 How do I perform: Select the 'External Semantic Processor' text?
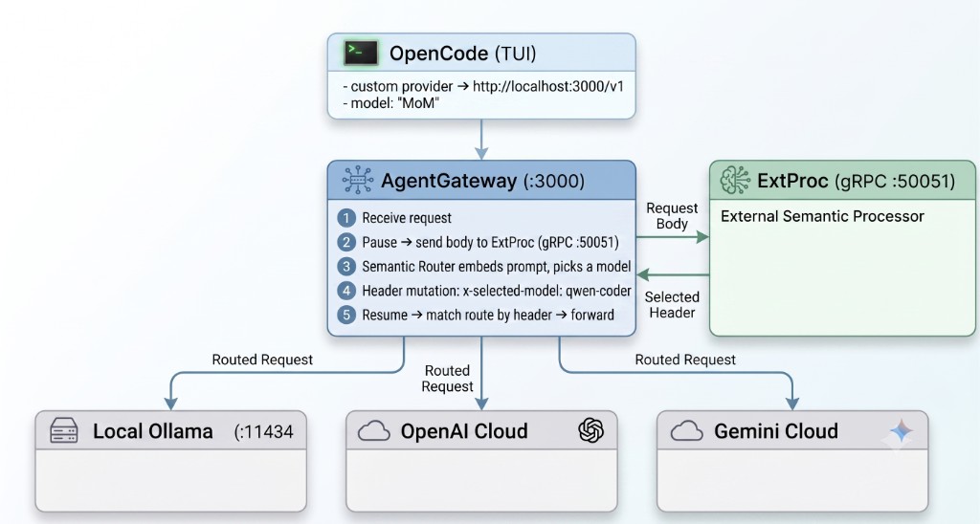(x=822, y=216)
